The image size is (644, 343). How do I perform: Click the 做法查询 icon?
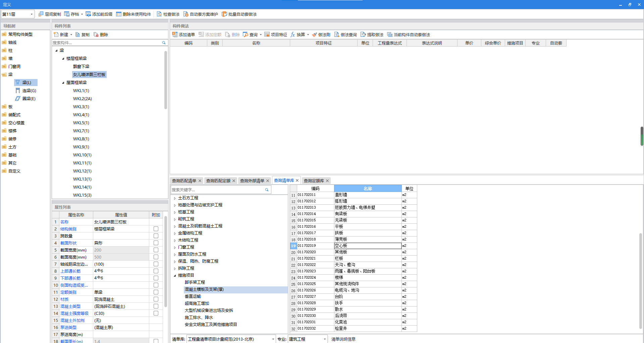[337, 35]
